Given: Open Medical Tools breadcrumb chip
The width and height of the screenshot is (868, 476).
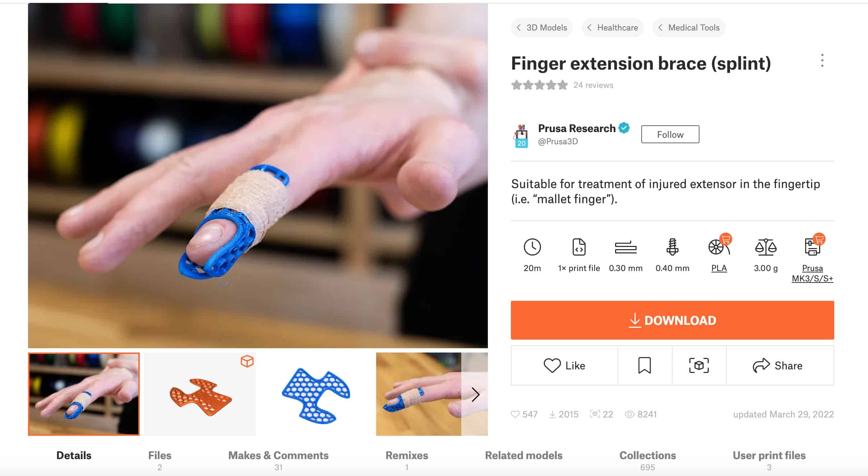Looking at the screenshot, I should pos(689,28).
